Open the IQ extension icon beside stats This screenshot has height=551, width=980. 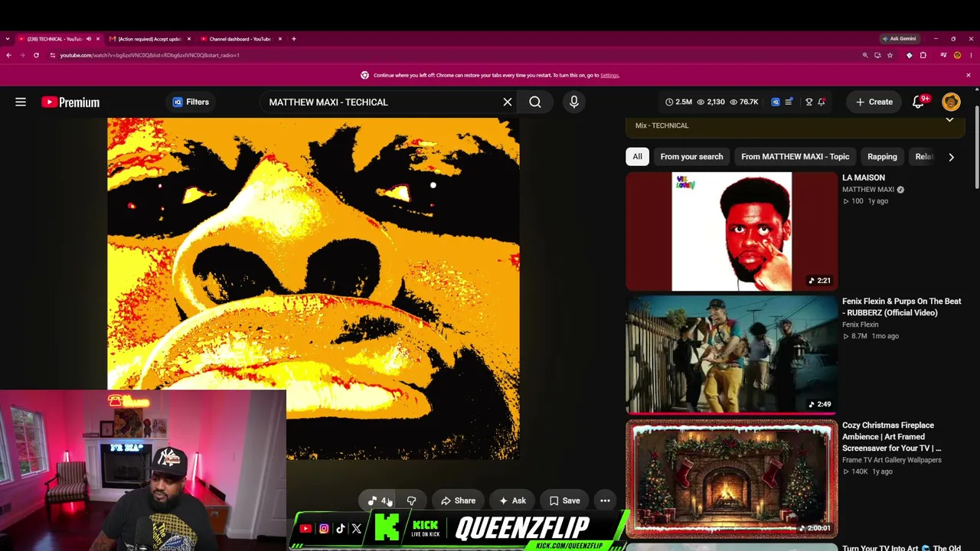coord(775,102)
